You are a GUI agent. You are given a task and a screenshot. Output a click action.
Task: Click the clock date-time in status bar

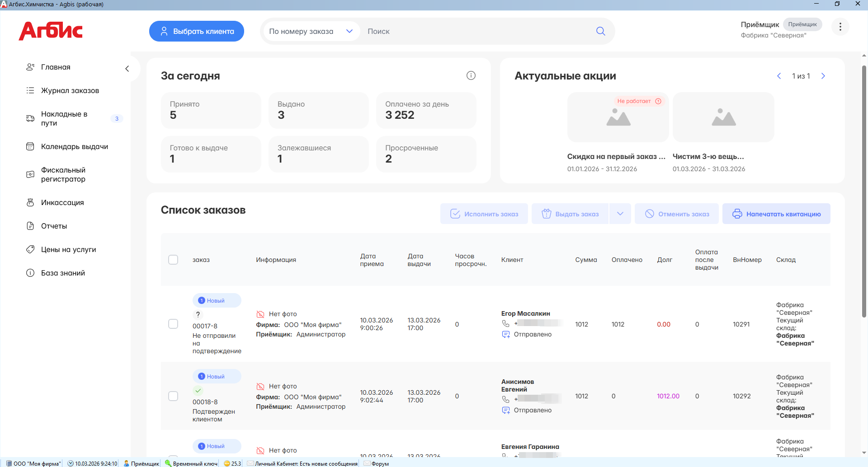[x=93, y=463]
